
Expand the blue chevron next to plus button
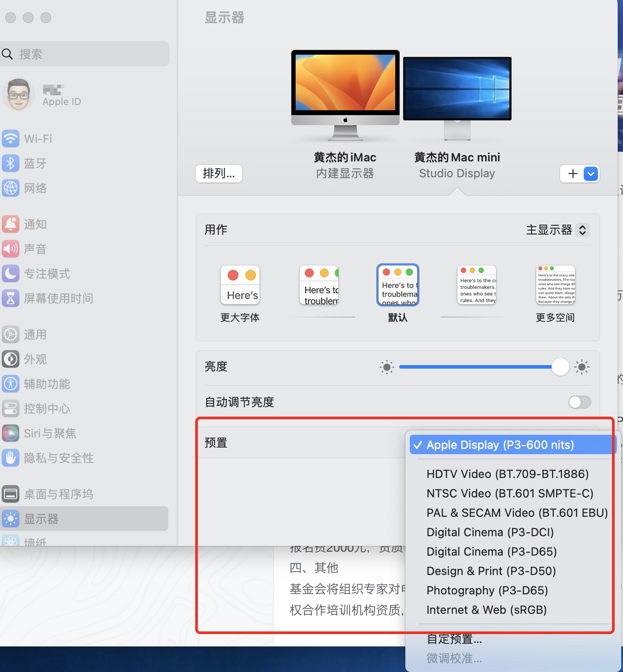click(x=591, y=174)
